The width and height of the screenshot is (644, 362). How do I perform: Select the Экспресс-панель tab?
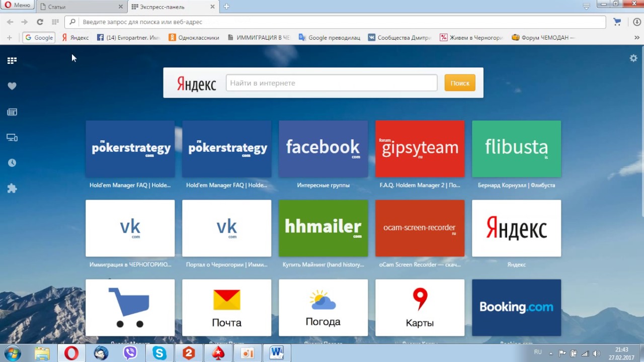point(173,7)
